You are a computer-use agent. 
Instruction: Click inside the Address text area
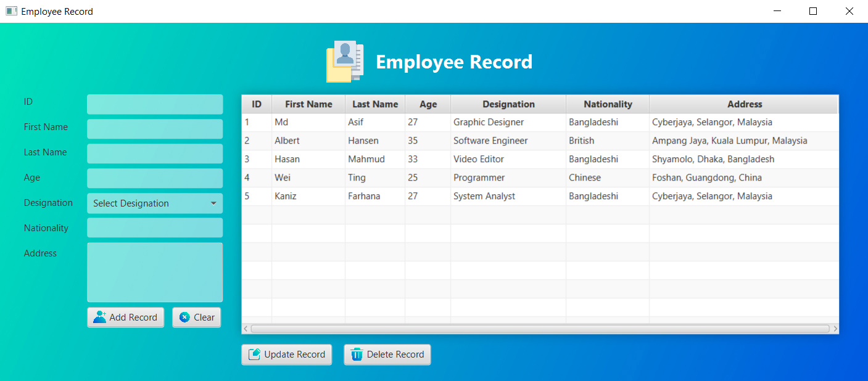155,272
